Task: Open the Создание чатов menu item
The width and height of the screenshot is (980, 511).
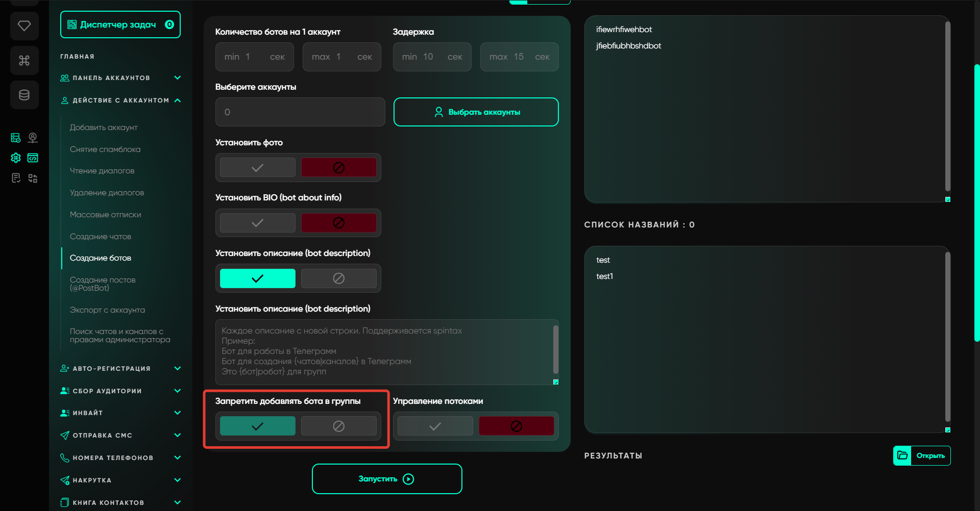Action: 101,237
